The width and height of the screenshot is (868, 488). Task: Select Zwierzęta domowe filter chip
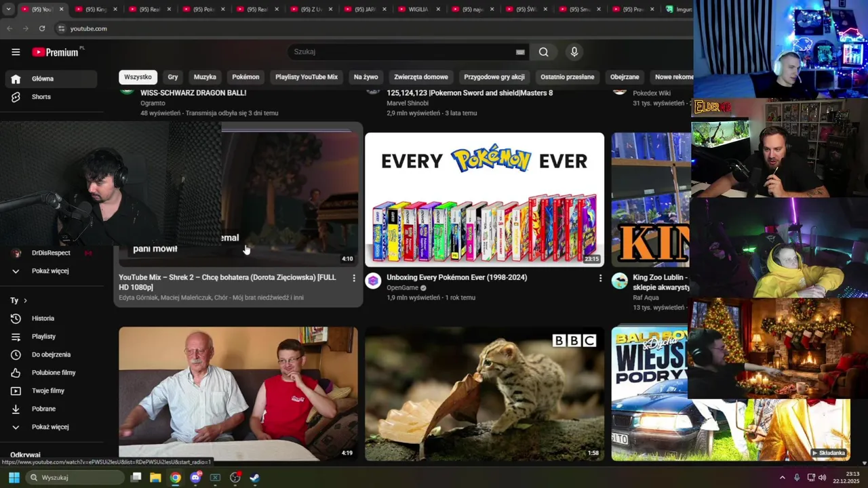click(x=421, y=77)
